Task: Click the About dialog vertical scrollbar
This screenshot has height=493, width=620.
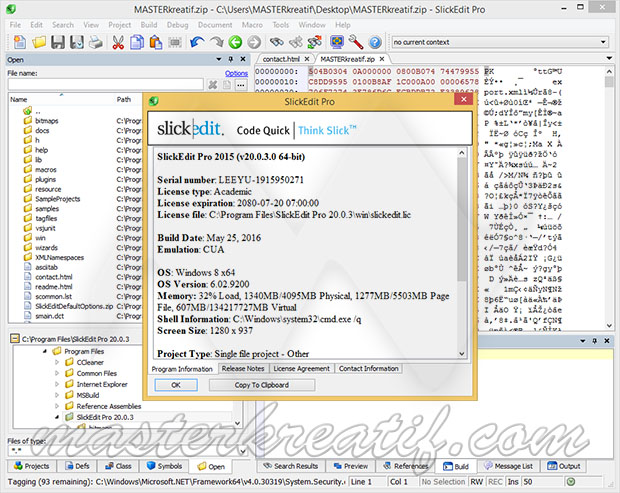Action: tap(462, 253)
